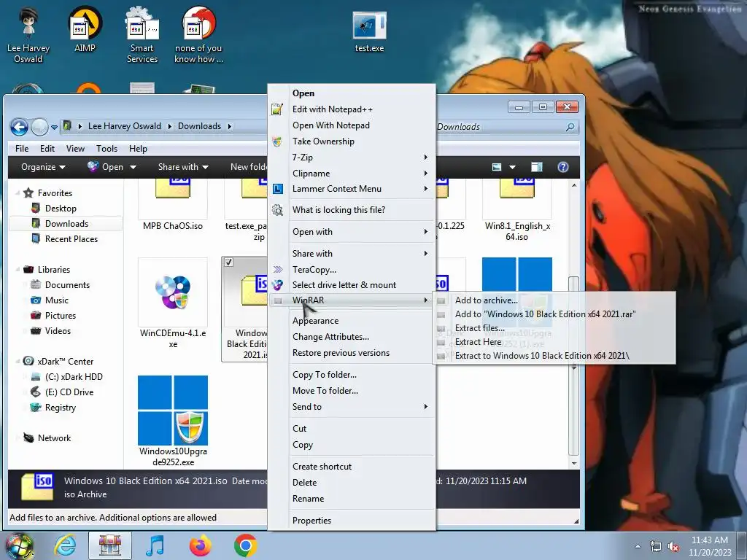Click the Lee Harvey Oswald breadcrumb
This screenshot has height=560, width=747.
tap(124, 126)
